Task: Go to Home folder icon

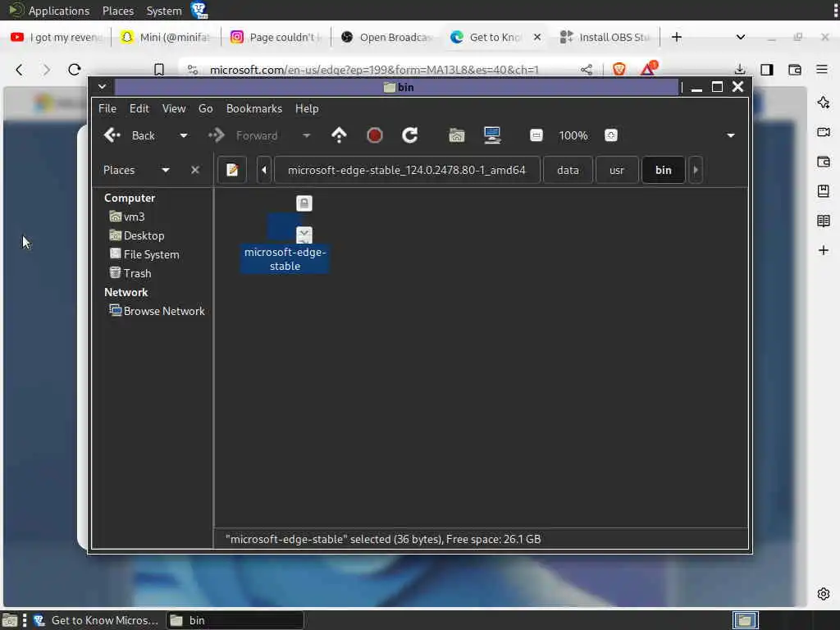Action: pyautogui.click(x=456, y=135)
